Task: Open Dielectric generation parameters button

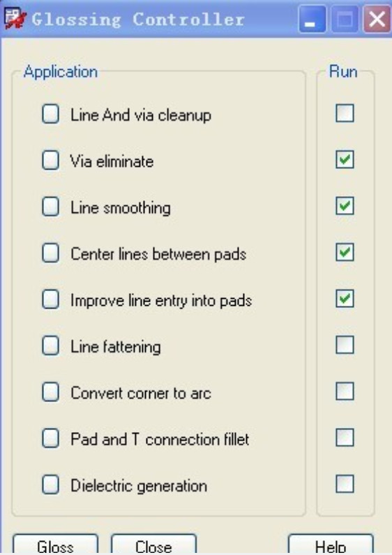Action: 51,484
